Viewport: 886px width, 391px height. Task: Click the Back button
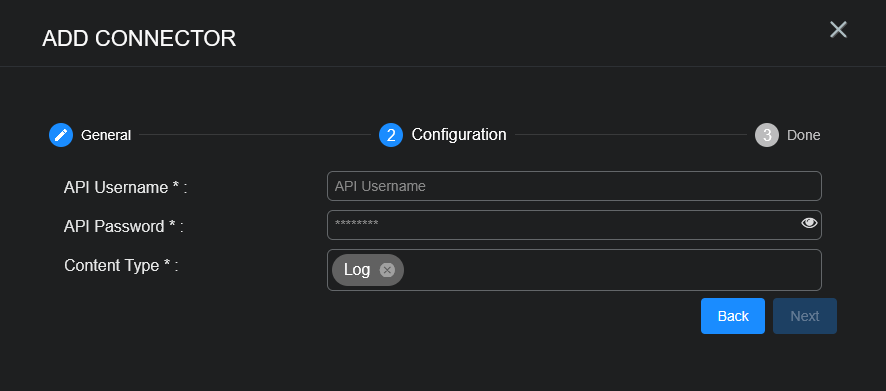[x=733, y=316]
